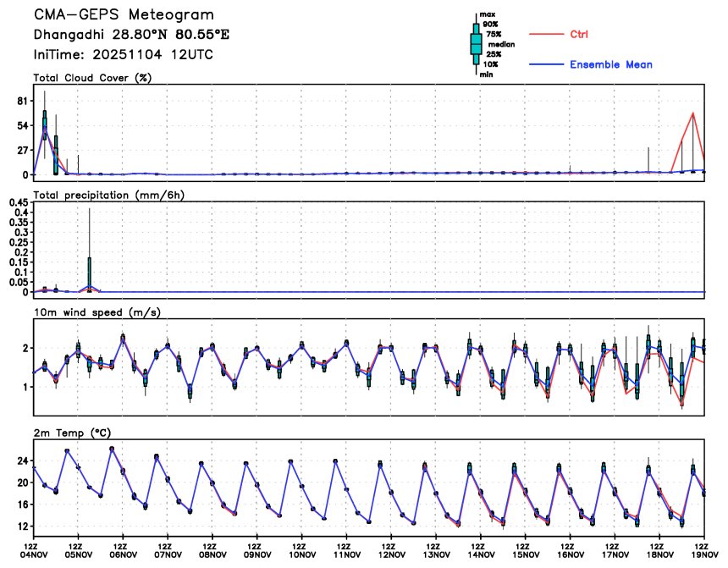Click the 10m wind speed (m/s) panel title
The width and height of the screenshot is (728, 568).
[97, 312]
